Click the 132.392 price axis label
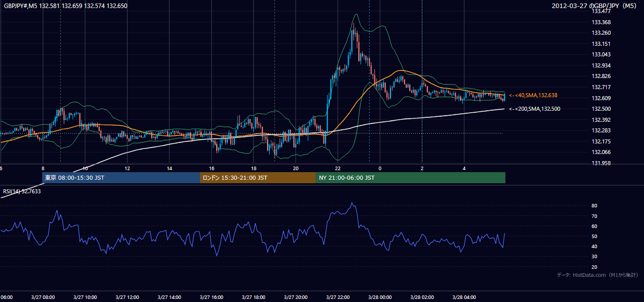This screenshot has height=302, width=644. [x=601, y=120]
